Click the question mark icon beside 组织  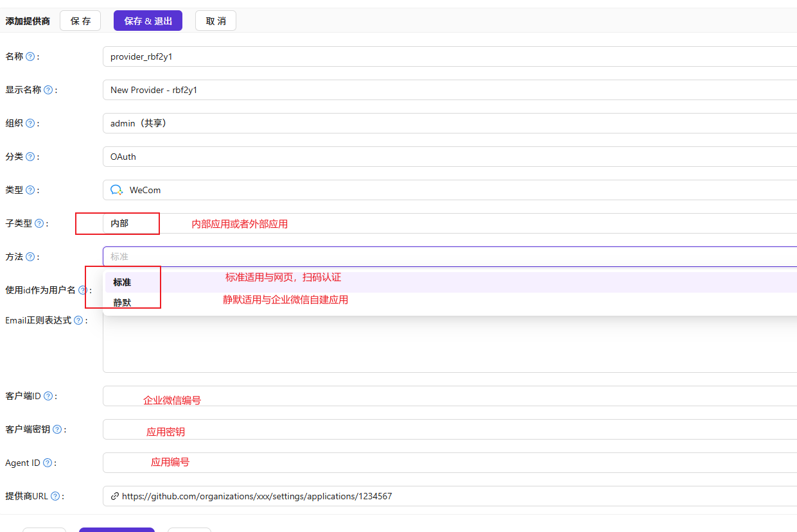pyautogui.click(x=30, y=123)
